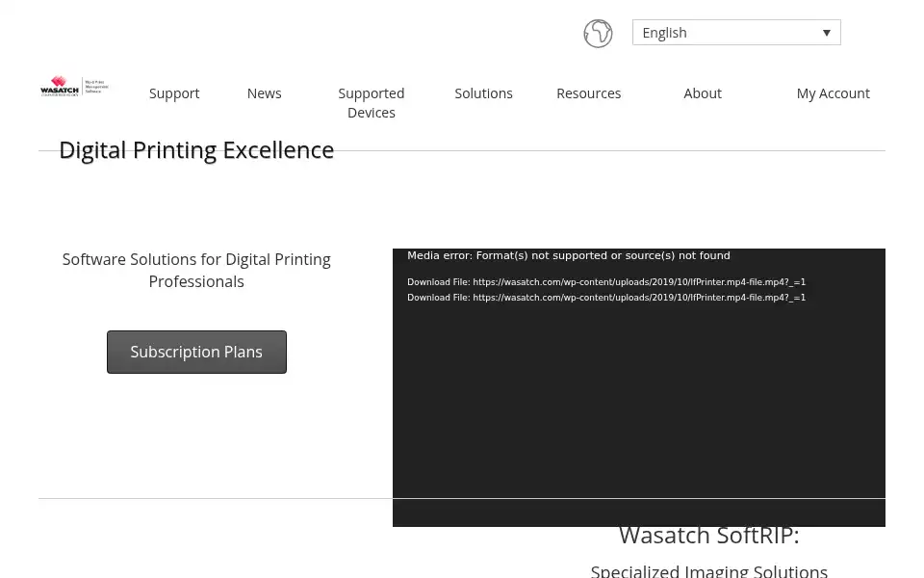This screenshot has width=924, height=578.
Task: Open the Solutions menu
Action: click(x=483, y=93)
